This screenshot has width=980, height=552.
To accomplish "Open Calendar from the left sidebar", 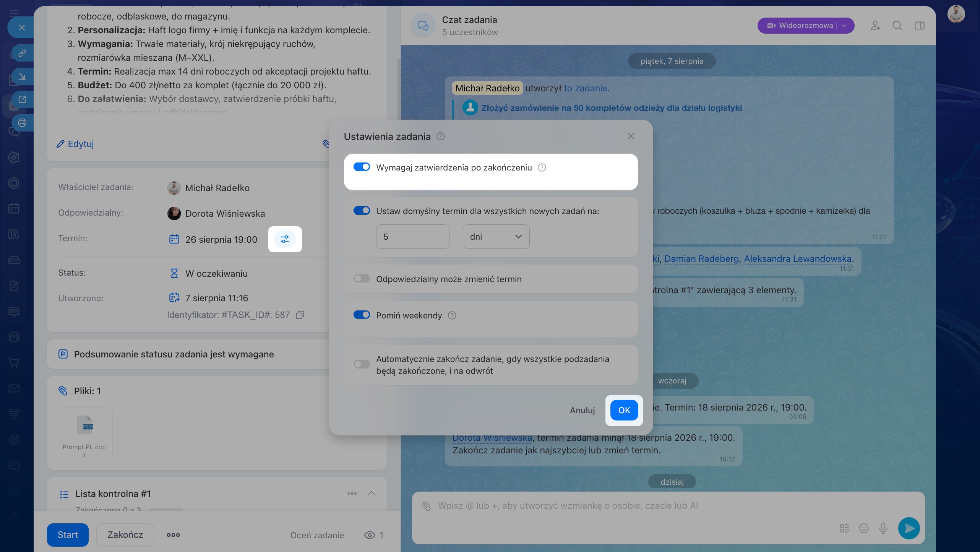I will pyautogui.click(x=14, y=208).
